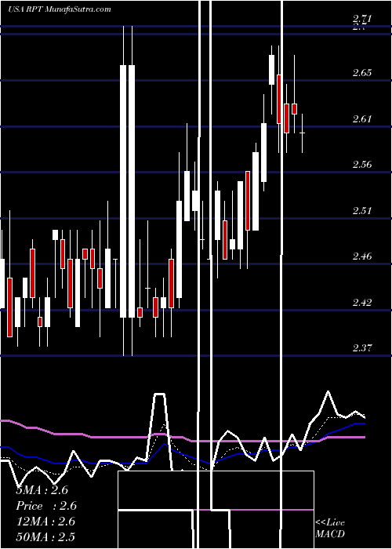Click the 2.65 price axis label
392x549 pixels.
(362, 73)
